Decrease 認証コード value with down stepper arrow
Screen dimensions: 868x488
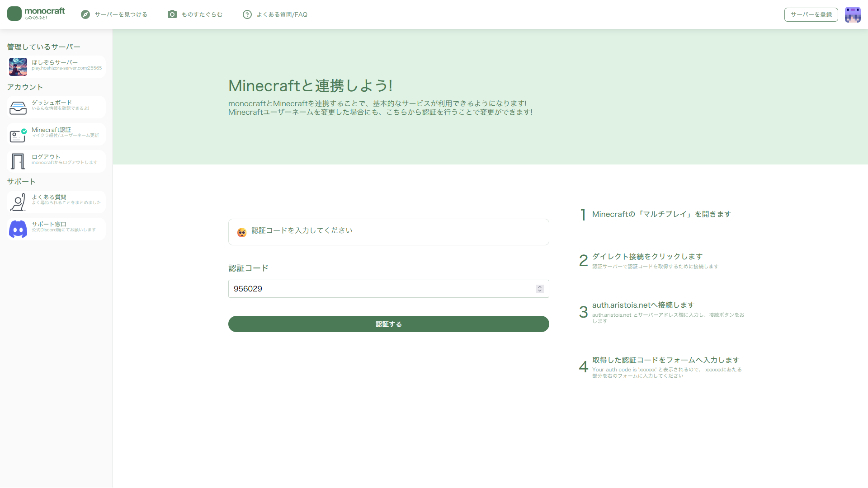click(539, 291)
